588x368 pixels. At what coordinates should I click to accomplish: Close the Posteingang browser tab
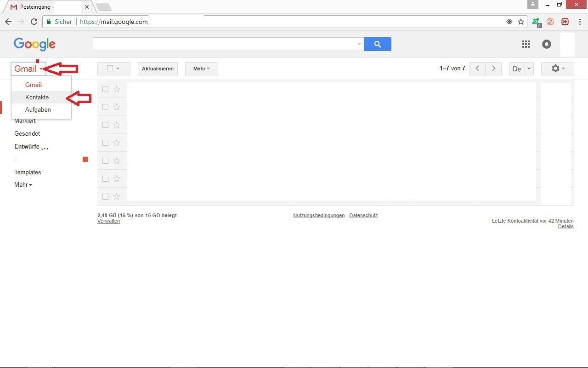tap(86, 7)
